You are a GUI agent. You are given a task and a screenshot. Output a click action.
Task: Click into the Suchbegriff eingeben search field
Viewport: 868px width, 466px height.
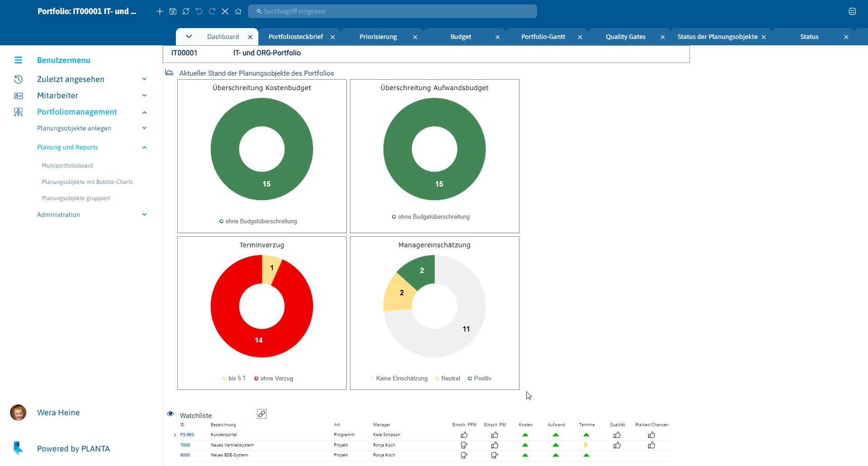(392, 11)
